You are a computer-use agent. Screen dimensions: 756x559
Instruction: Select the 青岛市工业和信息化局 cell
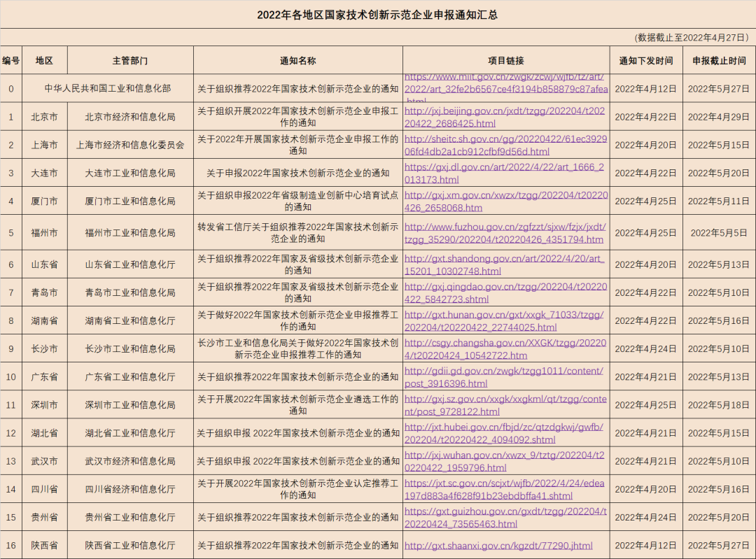pyautogui.click(x=130, y=292)
